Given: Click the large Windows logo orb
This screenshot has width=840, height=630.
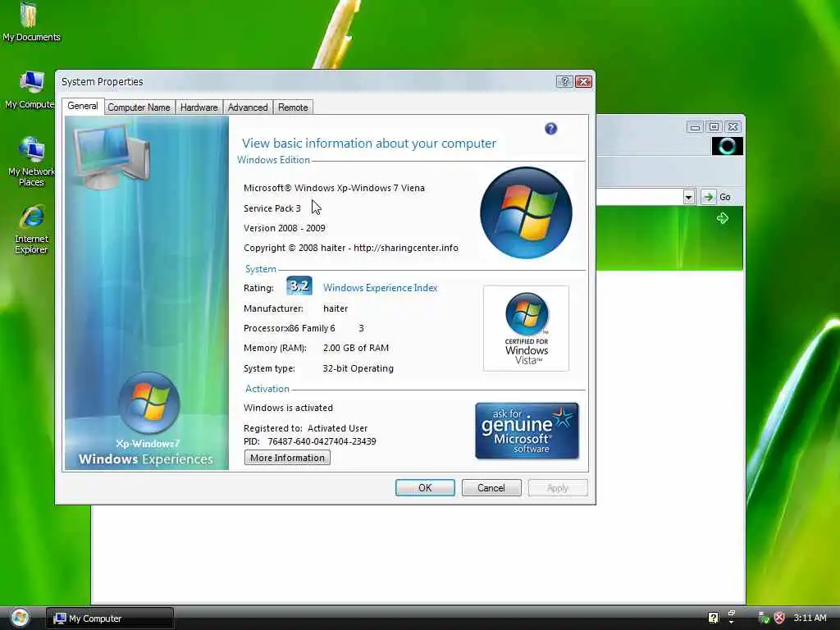Looking at the screenshot, I should pyautogui.click(x=526, y=212).
